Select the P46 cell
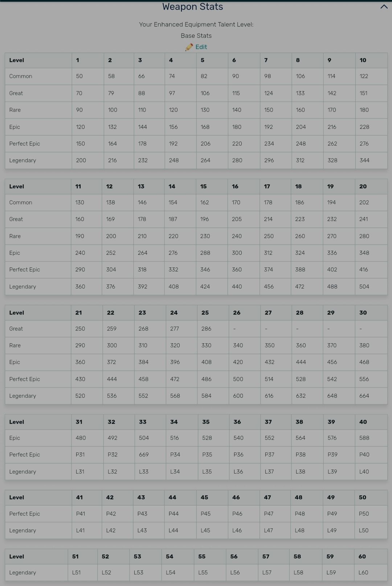 (237, 514)
